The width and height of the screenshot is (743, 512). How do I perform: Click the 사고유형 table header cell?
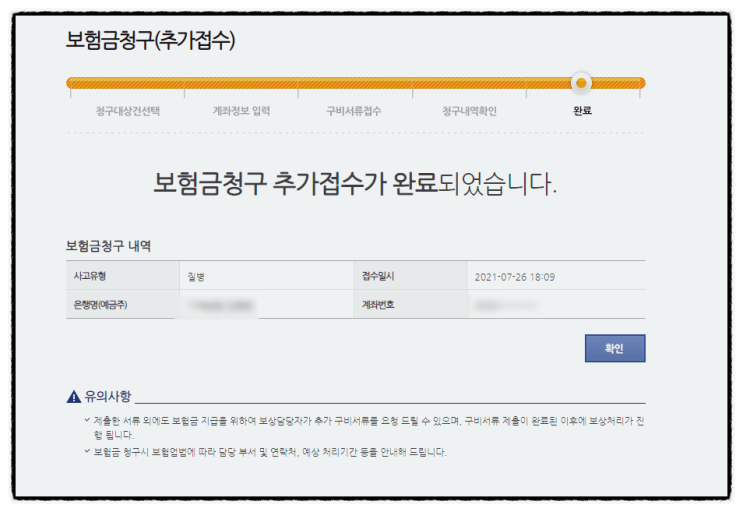[123, 276]
